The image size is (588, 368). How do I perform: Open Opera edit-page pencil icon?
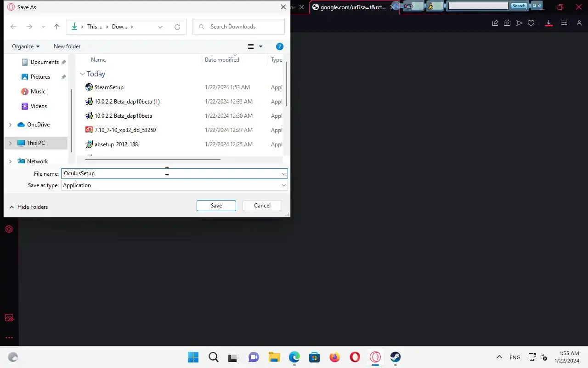[495, 23]
